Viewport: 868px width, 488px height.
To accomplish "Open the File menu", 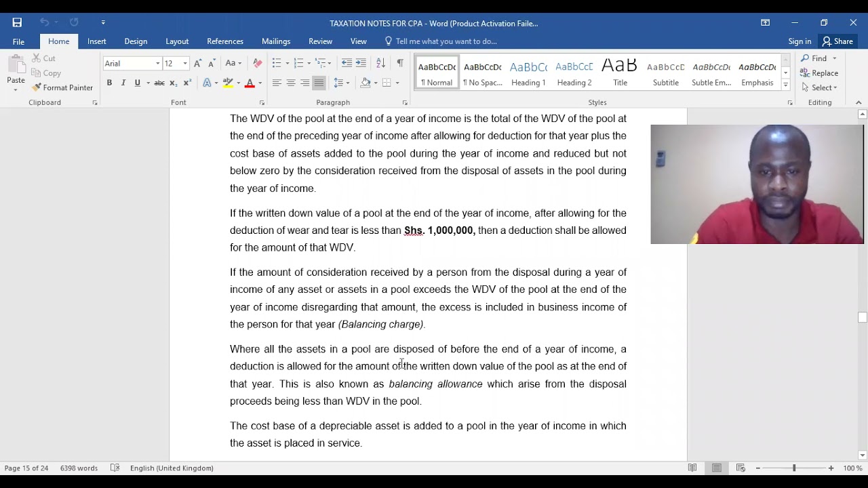I will coord(18,41).
